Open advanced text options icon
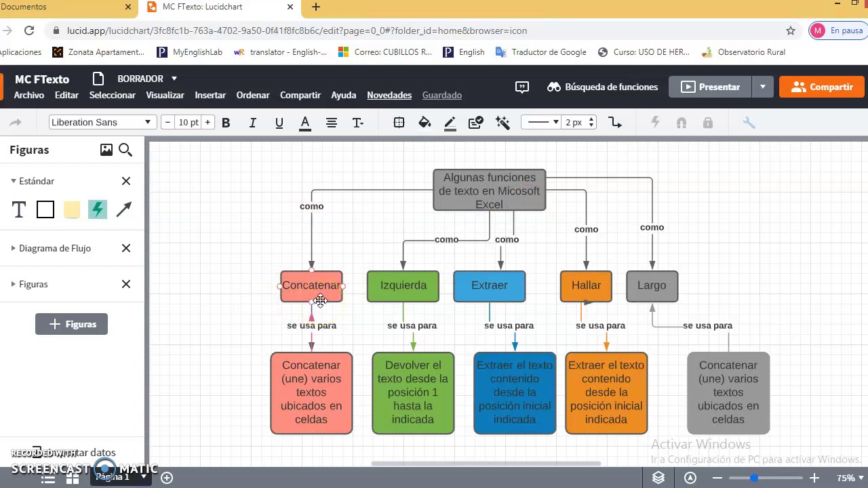Image resolution: width=868 pixels, height=488 pixels. pos(358,123)
